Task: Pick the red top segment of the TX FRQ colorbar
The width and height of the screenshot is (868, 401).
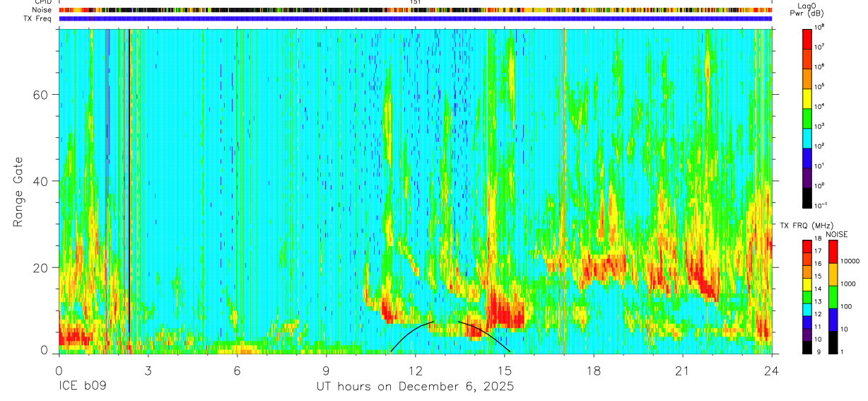Action: 807,246
